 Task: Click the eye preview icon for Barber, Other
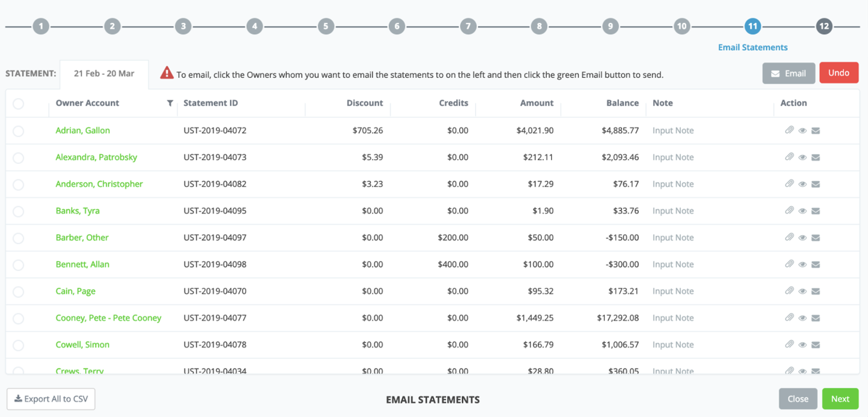[x=802, y=238]
